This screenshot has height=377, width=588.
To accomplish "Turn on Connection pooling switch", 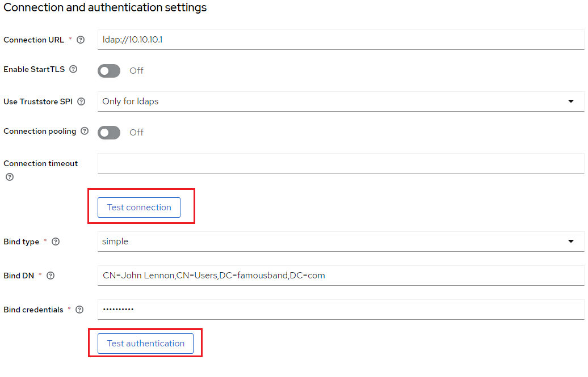I will (x=109, y=132).
